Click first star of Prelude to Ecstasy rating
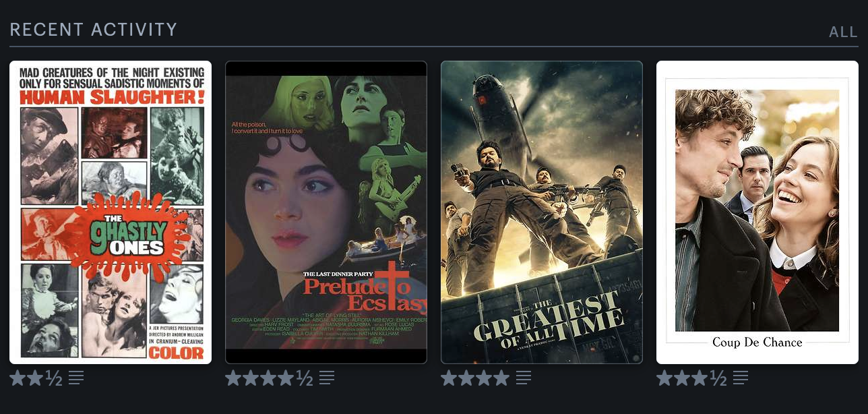Image resolution: width=868 pixels, height=414 pixels. point(234,378)
